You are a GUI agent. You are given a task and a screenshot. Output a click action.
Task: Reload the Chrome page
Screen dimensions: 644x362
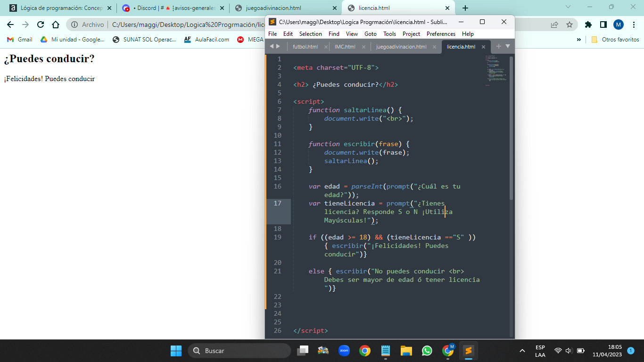[41, 25]
